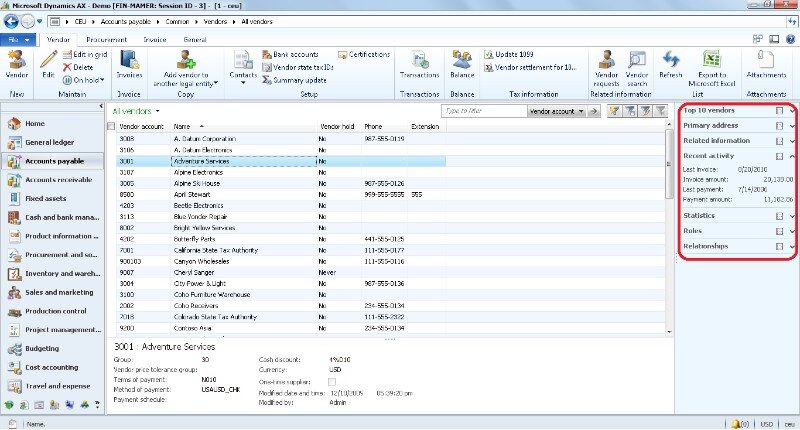Click the Type to filter input box
Screen dimensions: 800x430
pyautogui.click(x=483, y=111)
